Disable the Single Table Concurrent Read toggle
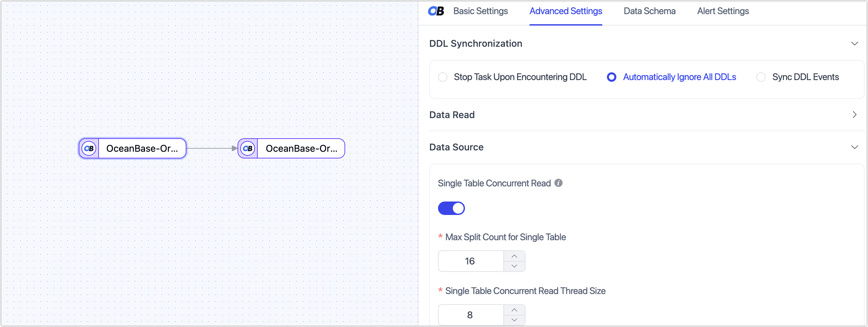 [x=451, y=208]
